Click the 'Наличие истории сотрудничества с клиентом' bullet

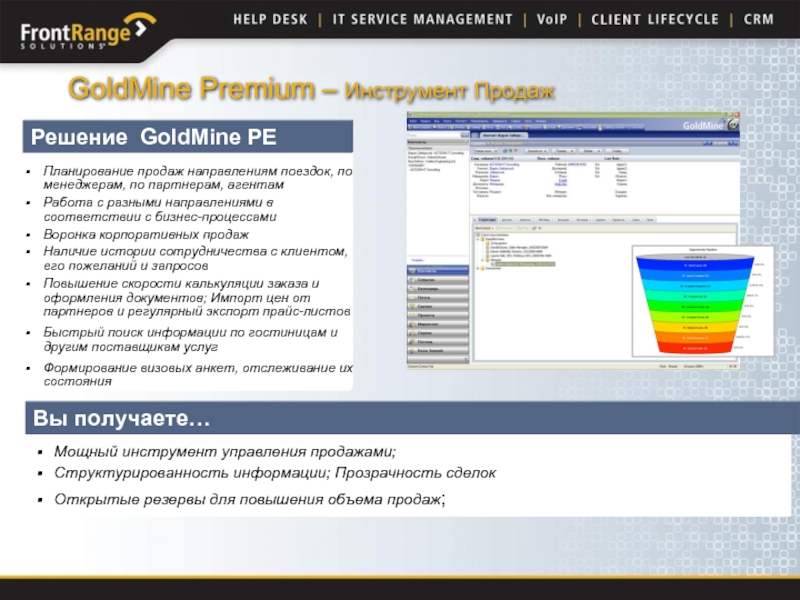195,258
